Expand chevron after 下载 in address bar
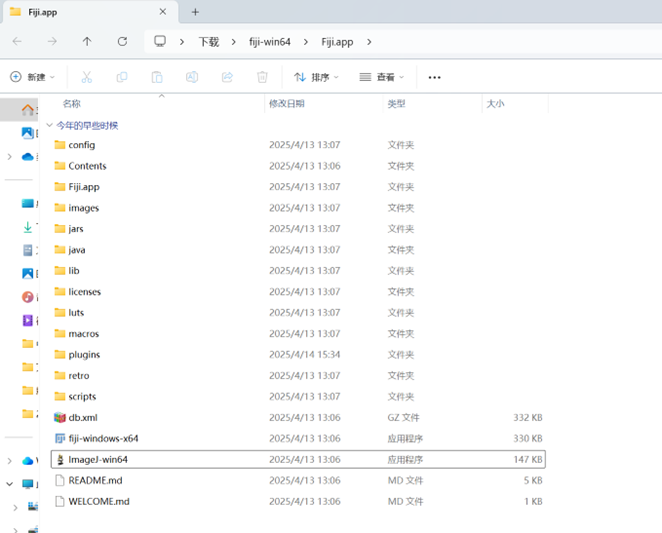 click(x=233, y=42)
